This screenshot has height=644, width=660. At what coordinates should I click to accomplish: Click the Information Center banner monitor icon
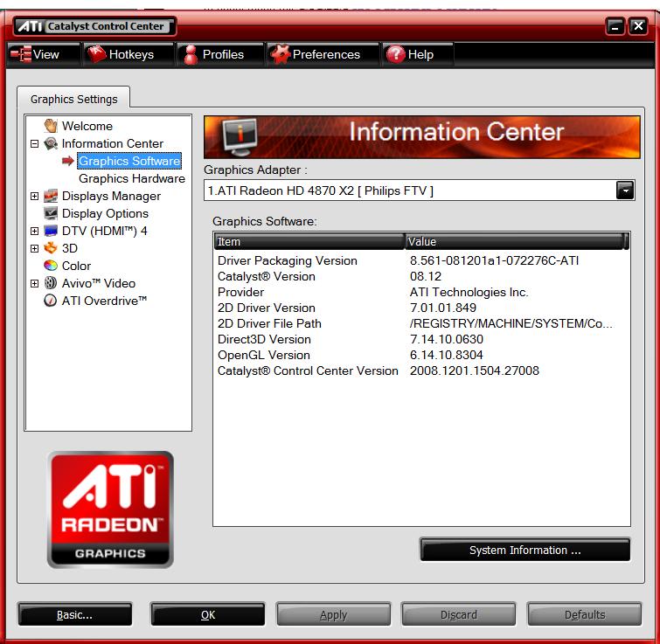point(240,136)
